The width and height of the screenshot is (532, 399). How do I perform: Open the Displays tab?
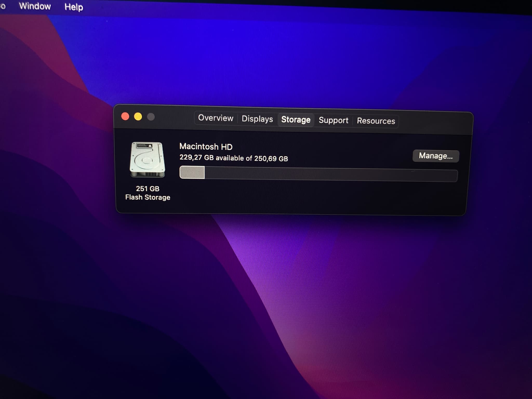(x=257, y=119)
